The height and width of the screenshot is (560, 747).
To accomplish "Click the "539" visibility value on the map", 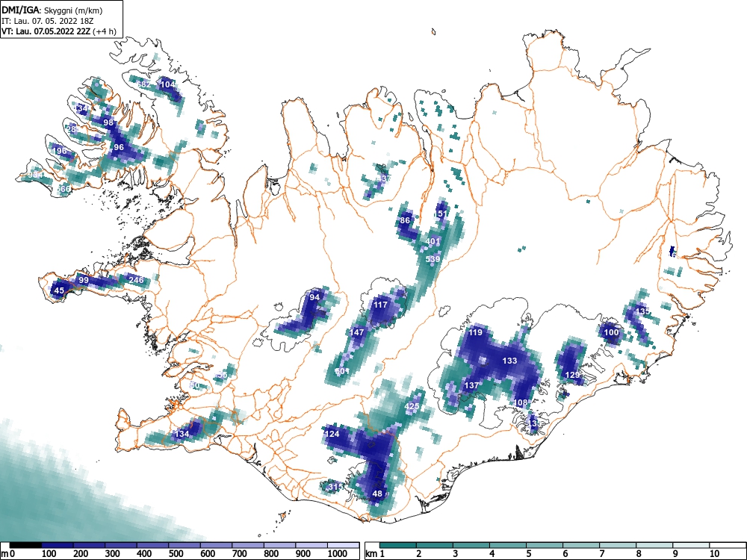I will point(433,259).
